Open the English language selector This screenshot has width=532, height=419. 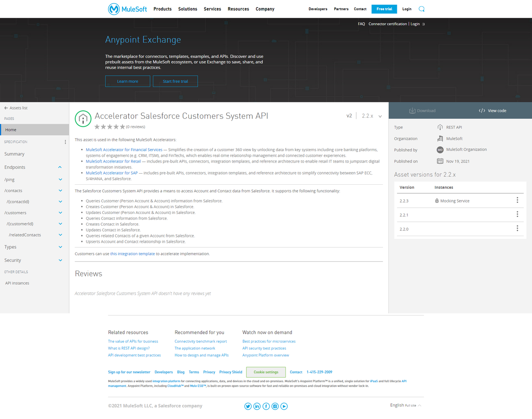point(406,405)
